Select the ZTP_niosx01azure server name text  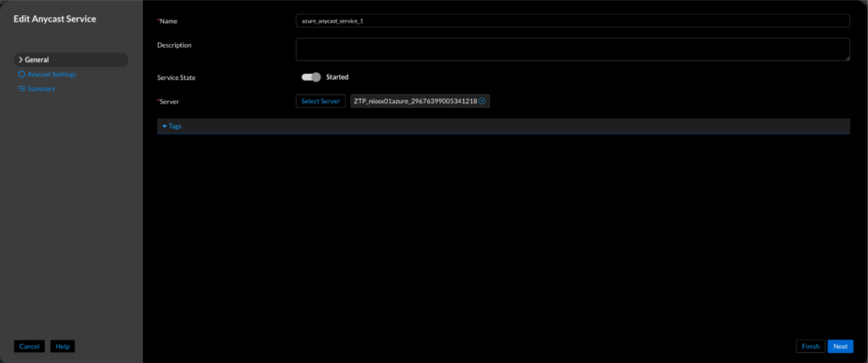pyautogui.click(x=416, y=101)
